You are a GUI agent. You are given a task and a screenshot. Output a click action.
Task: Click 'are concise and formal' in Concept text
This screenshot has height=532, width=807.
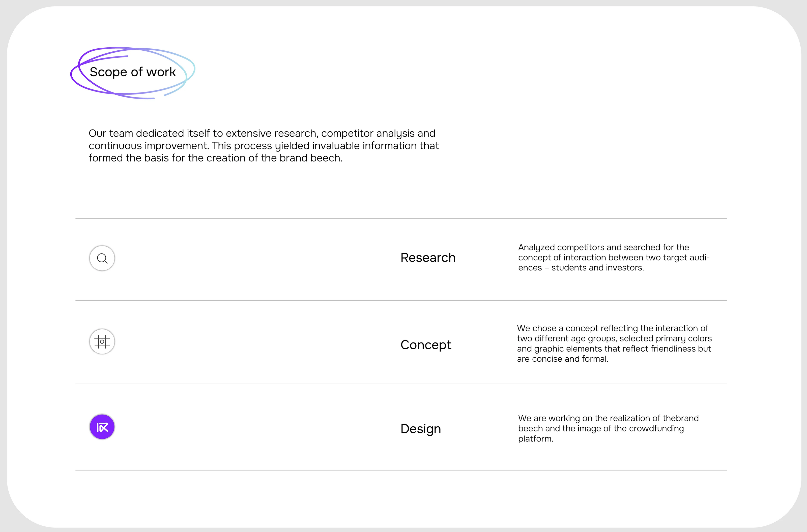562,359
